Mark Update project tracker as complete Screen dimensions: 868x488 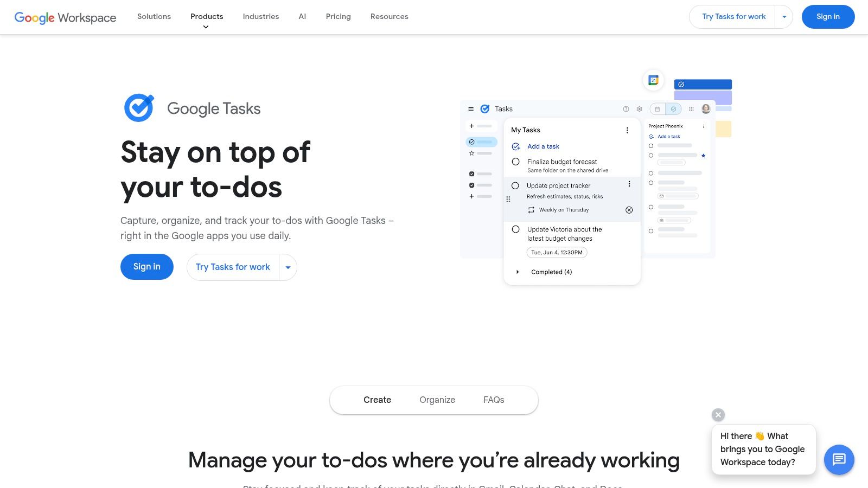515,185
